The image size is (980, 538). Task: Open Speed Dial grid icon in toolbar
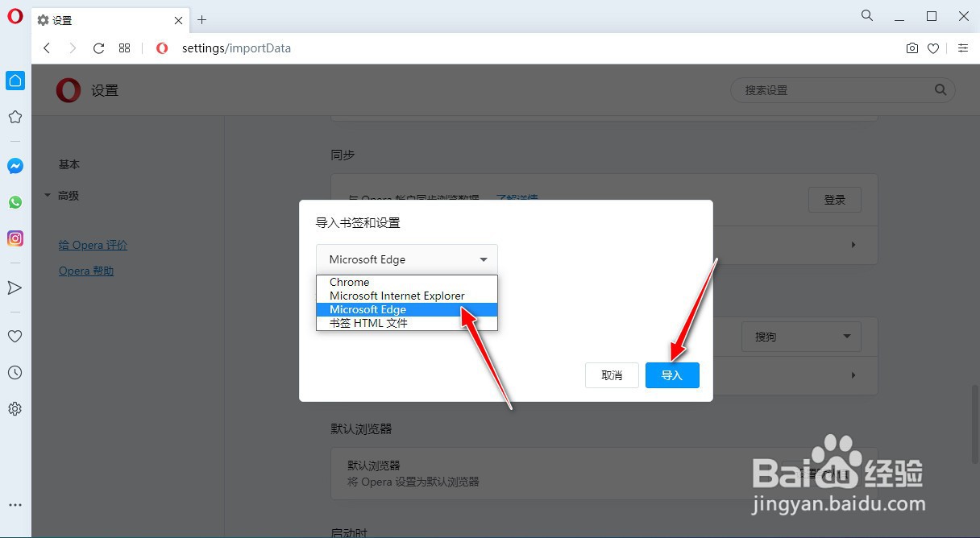(124, 48)
